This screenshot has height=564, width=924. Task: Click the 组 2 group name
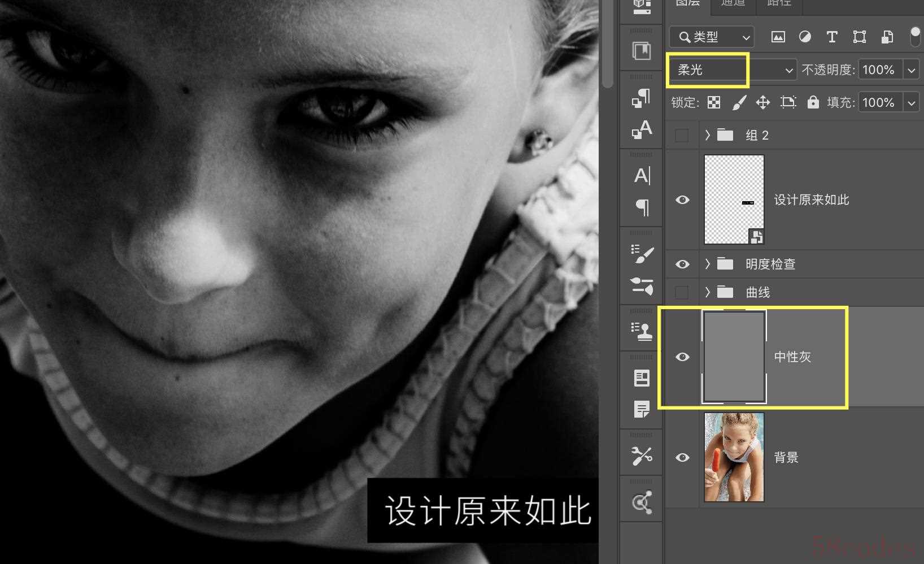point(757,135)
